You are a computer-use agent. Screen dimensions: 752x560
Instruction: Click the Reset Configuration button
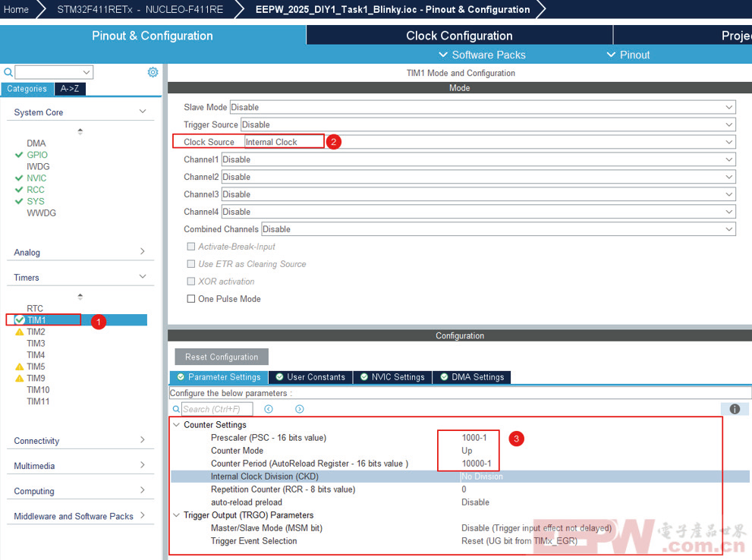pyautogui.click(x=222, y=357)
